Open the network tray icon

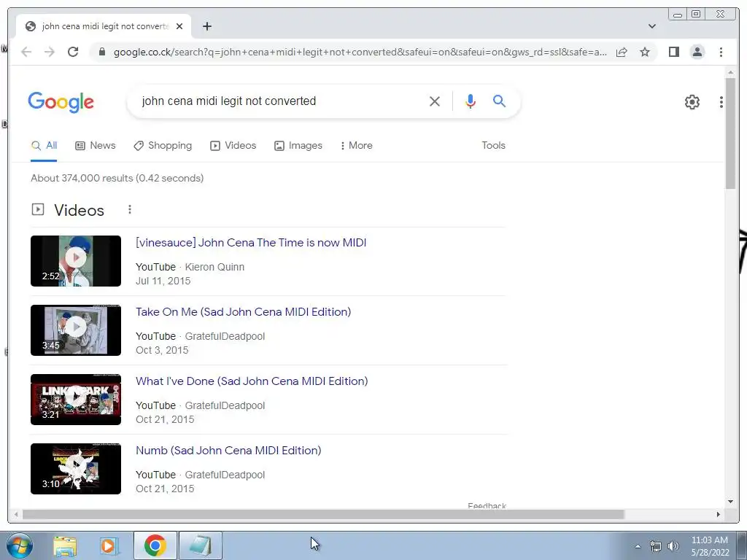click(656, 546)
